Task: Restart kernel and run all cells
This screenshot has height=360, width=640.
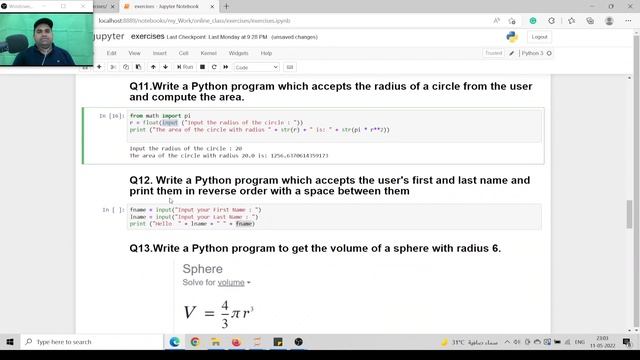Action: (226, 67)
